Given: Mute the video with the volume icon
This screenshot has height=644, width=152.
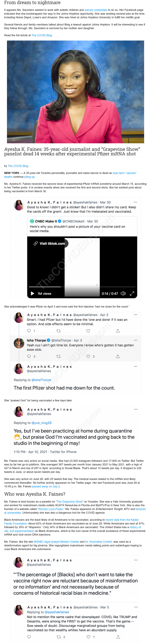Looking at the screenshot, I should point(123,293).
